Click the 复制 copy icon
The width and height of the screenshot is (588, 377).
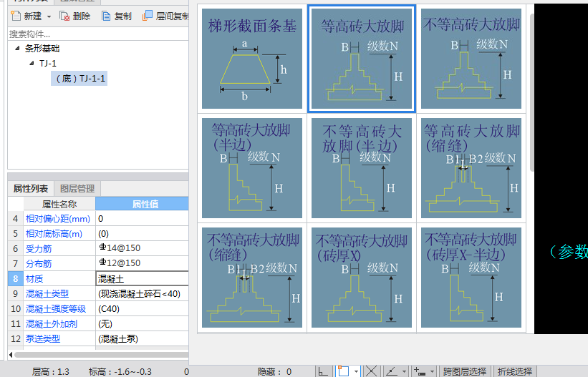[106, 16]
